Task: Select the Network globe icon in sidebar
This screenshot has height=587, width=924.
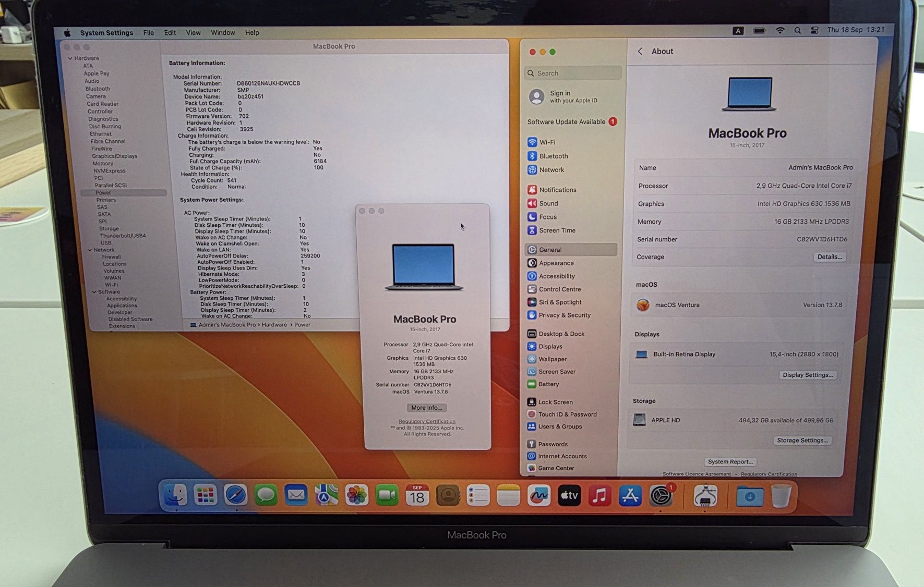Action: pyautogui.click(x=532, y=170)
